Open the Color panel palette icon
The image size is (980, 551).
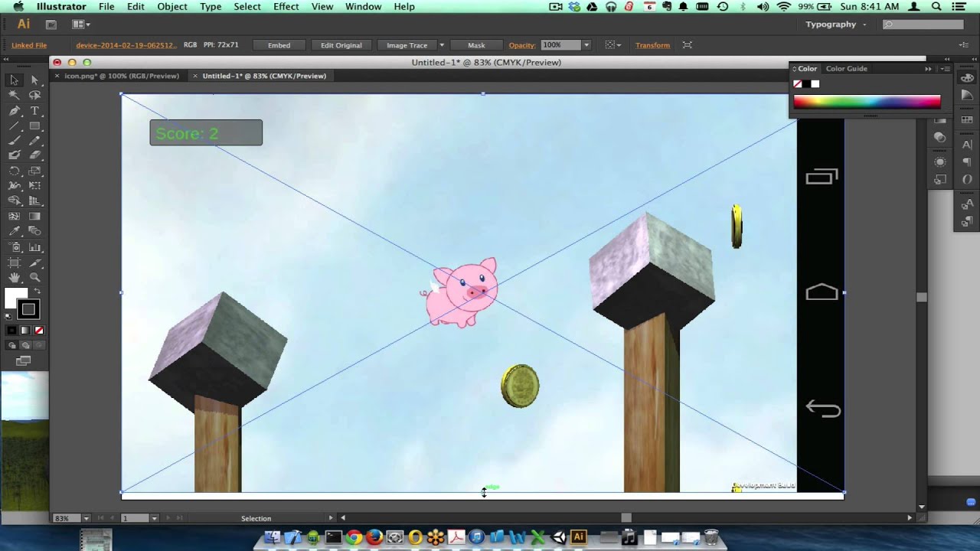coord(967,78)
